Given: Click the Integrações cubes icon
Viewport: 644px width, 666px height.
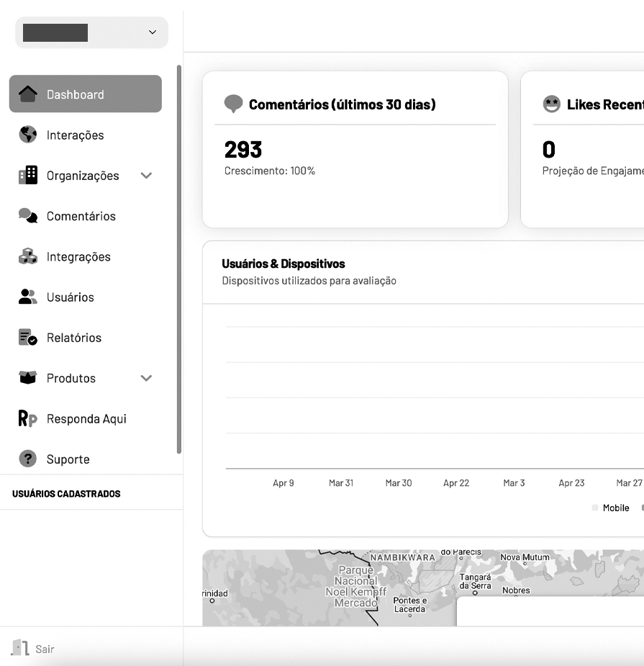Looking at the screenshot, I should pyautogui.click(x=28, y=256).
